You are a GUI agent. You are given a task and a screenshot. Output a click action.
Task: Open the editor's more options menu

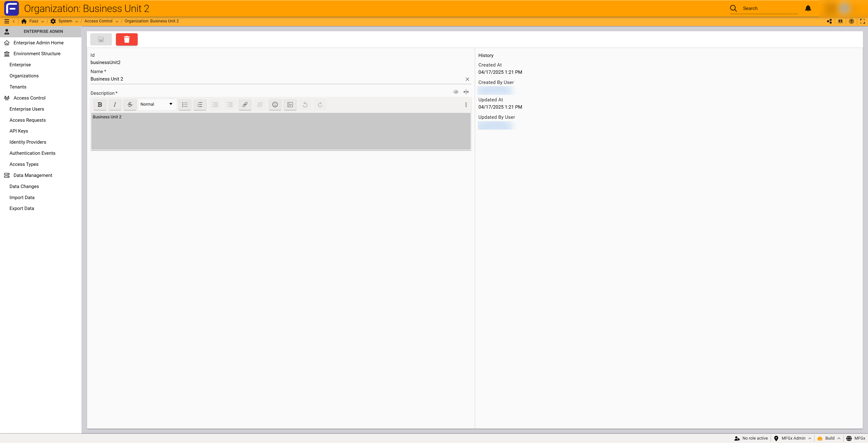coord(466,105)
